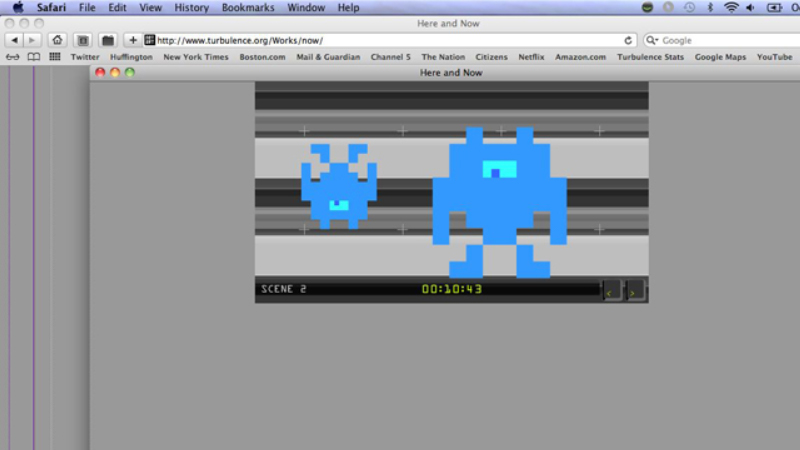800x450 pixels.
Task: Show all bookmarks via book icon
Action: pyautogui.click(x=34, y=57)
